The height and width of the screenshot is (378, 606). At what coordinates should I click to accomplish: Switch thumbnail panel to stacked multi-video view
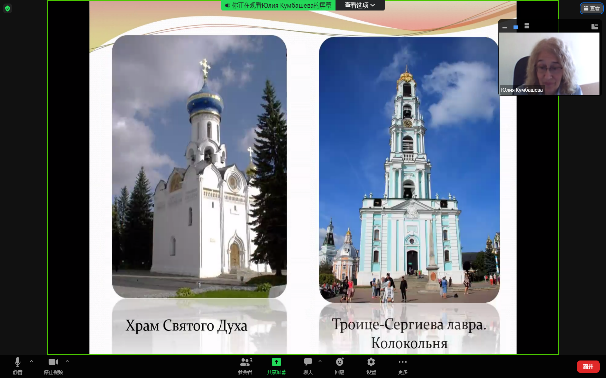coord(526,26)
